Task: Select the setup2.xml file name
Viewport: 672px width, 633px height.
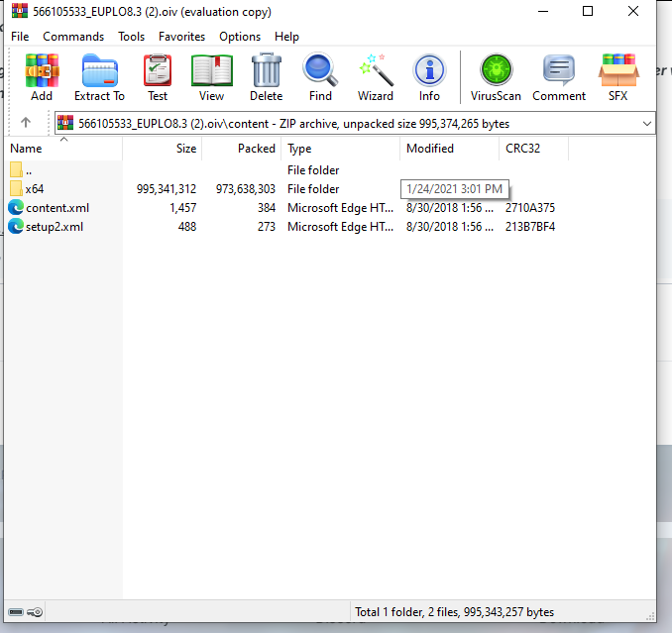Action: (x=55, y=227)
